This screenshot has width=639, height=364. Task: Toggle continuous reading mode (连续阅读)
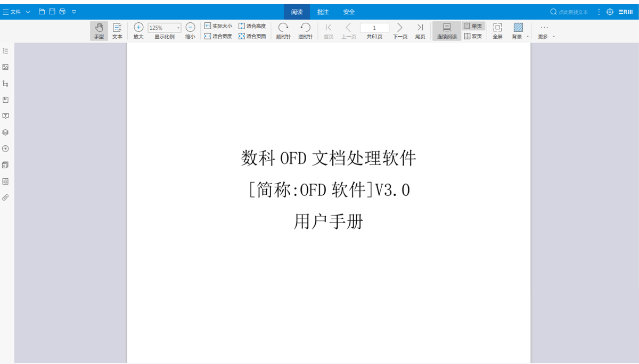447,31
